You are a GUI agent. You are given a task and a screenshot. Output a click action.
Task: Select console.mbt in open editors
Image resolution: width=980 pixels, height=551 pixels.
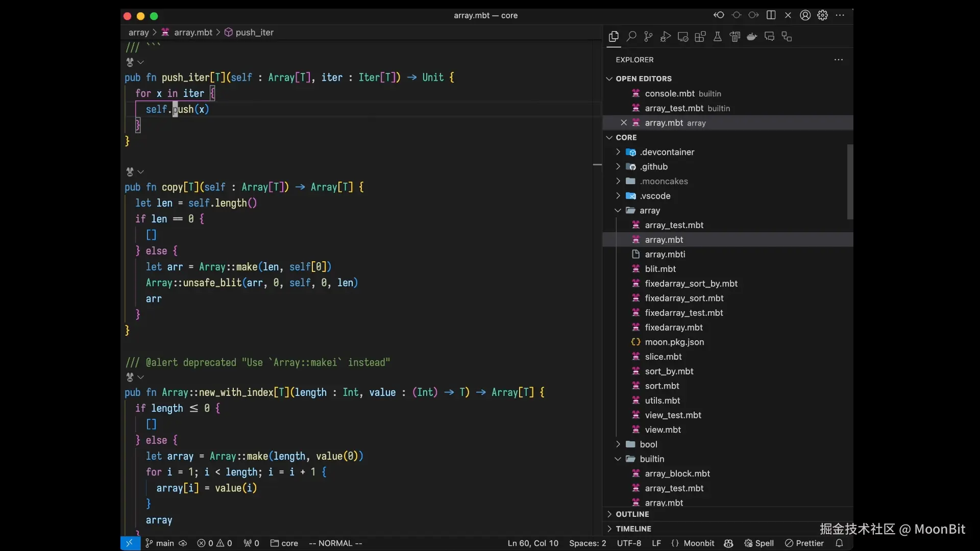point(669,93)
